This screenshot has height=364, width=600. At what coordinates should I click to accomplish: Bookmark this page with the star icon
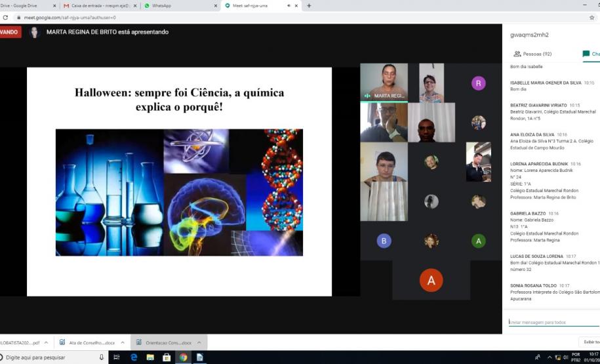tap(591, 17)
